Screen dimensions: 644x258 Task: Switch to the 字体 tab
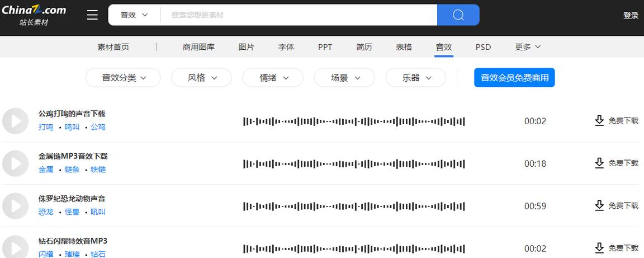[x=286, y=47]
